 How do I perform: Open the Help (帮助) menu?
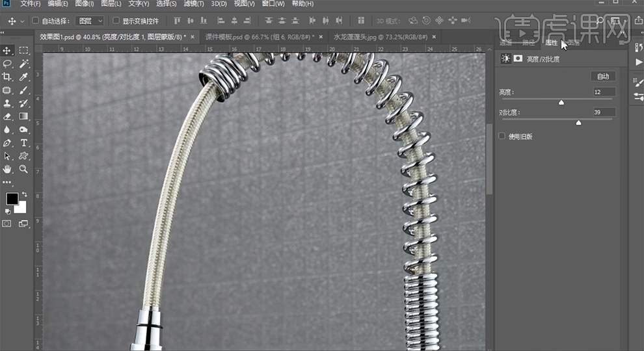coord(302,4)
